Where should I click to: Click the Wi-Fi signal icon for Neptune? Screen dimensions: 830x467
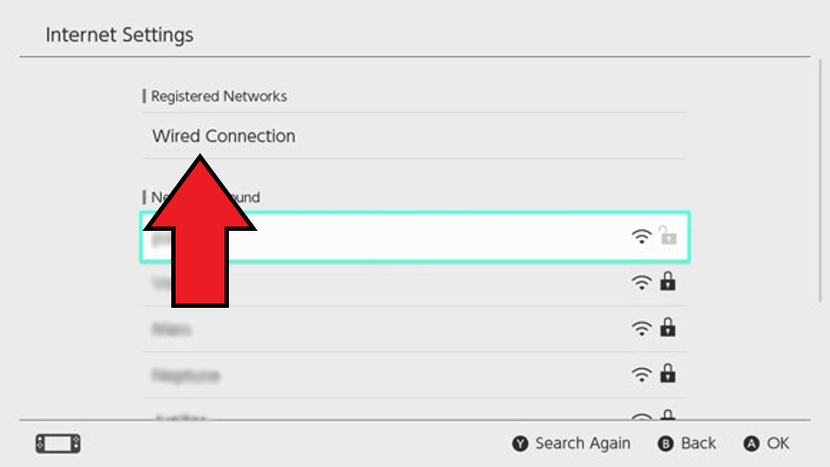click(x=641, y=375)
